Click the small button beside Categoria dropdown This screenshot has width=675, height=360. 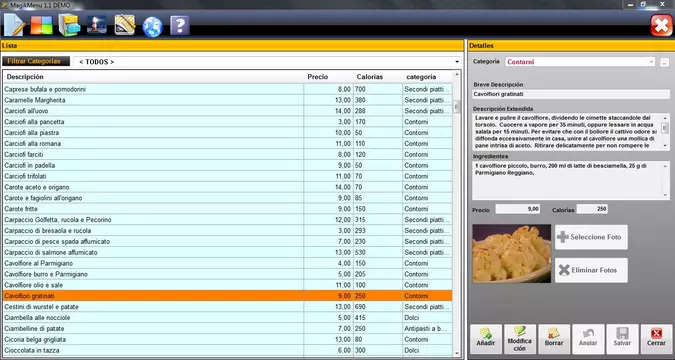664,63
